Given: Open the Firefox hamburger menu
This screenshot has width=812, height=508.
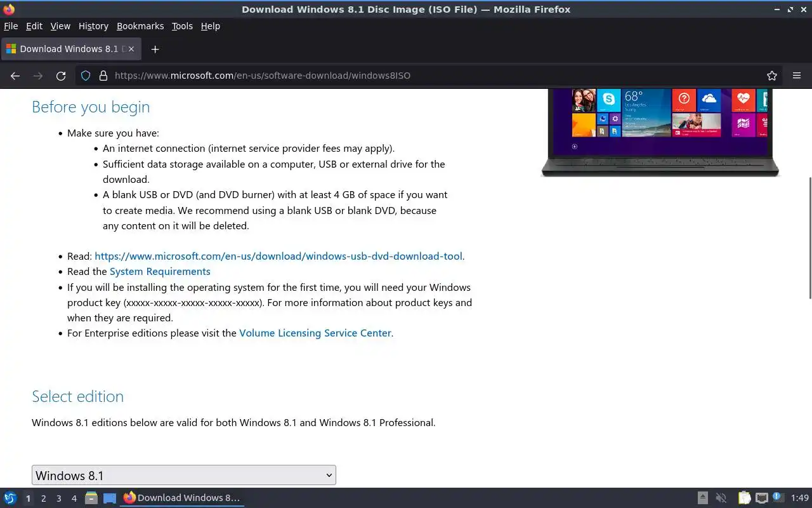Looking at the screenshot, I should coord(797,76).
